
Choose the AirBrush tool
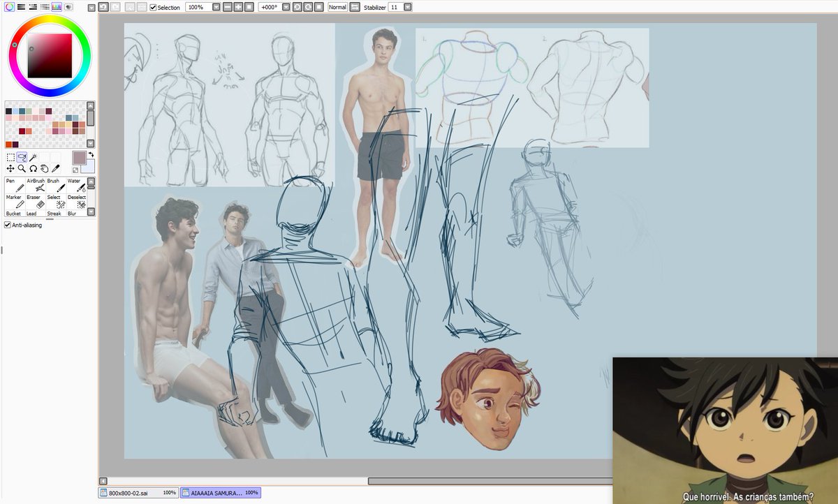(x=36, y=185)
